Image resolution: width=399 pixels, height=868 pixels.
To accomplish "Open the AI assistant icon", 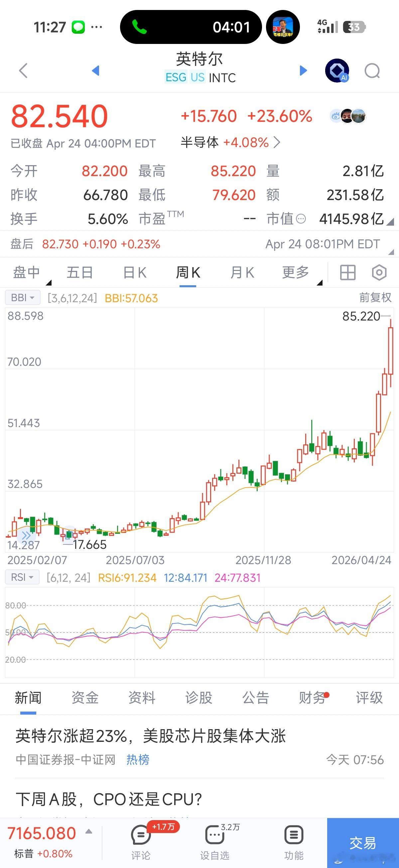I will (x=337, y=71).
